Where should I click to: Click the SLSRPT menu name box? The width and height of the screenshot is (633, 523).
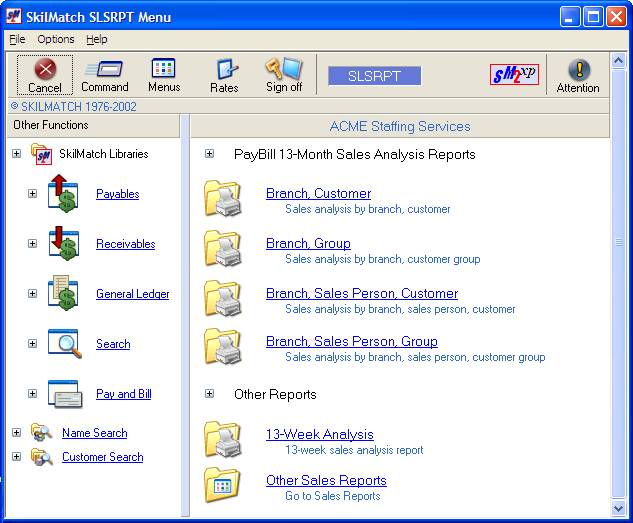[x=374, y=76]
